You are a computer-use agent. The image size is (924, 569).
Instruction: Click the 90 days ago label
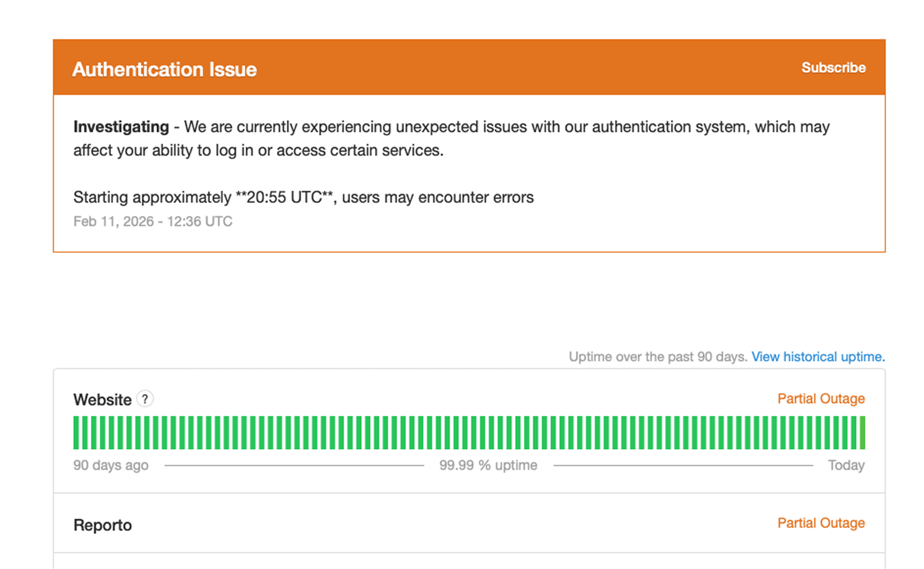(111, 465)
